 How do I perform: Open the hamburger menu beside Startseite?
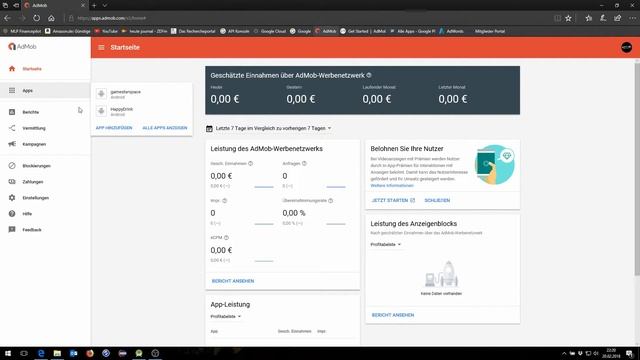point(101,47)
